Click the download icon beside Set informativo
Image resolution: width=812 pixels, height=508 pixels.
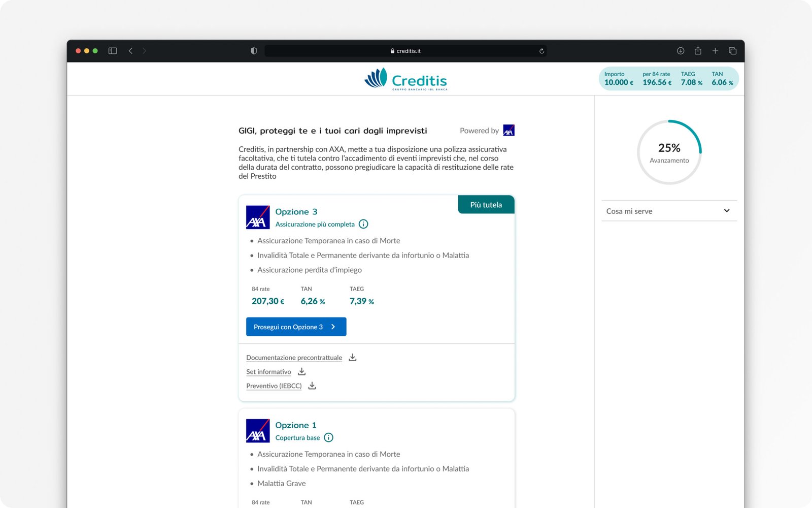pyautogui.click(x=301, y=372)
